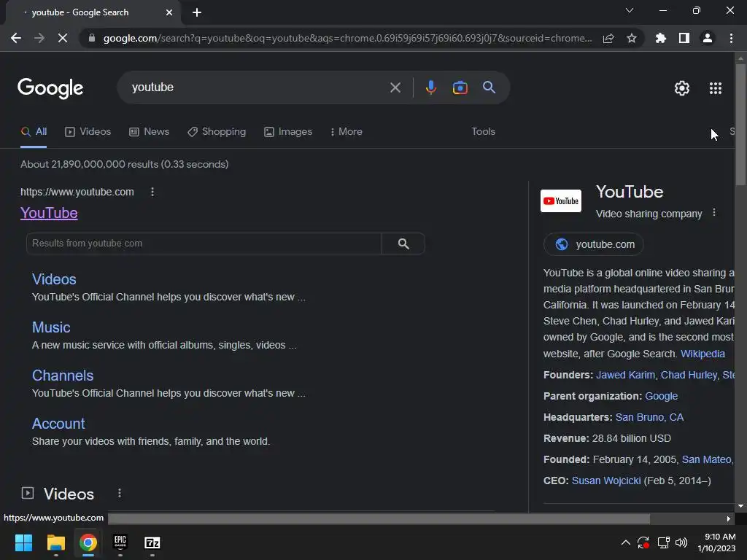Switch to the News tab
Viewport: 747px width, 560px height.
(x=149, y=132)
